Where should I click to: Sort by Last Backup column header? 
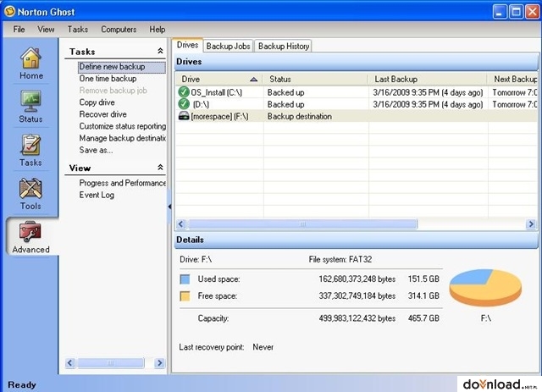click(x=428, y=79)
